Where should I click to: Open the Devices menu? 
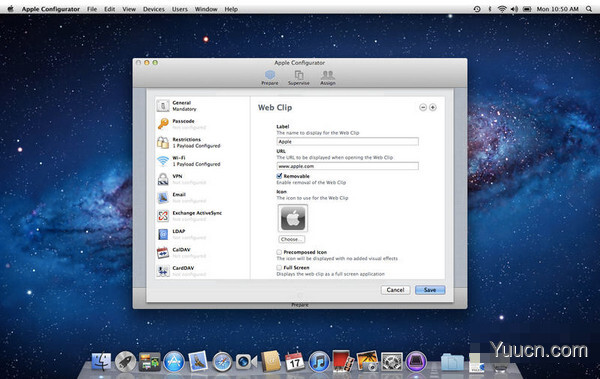click(154, 9)
